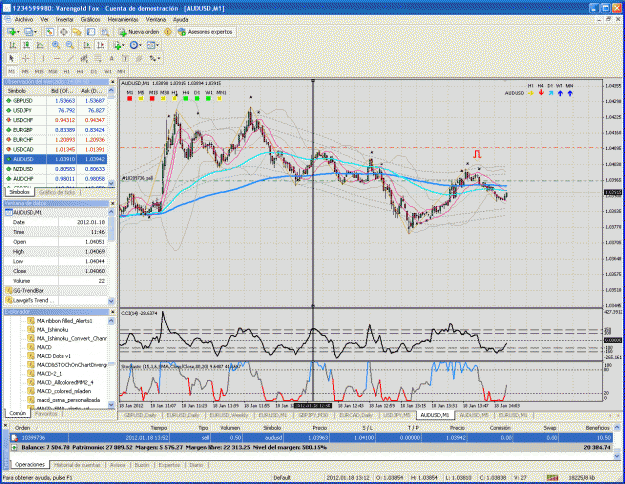Click the Nueva orden button
625x484 pixels.
click(139, 32)
